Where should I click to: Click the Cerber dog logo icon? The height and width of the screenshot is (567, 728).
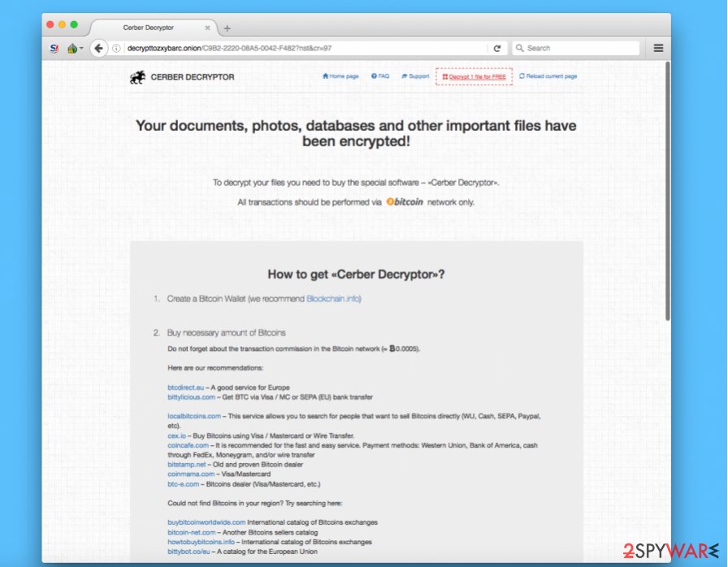[138, 77]
